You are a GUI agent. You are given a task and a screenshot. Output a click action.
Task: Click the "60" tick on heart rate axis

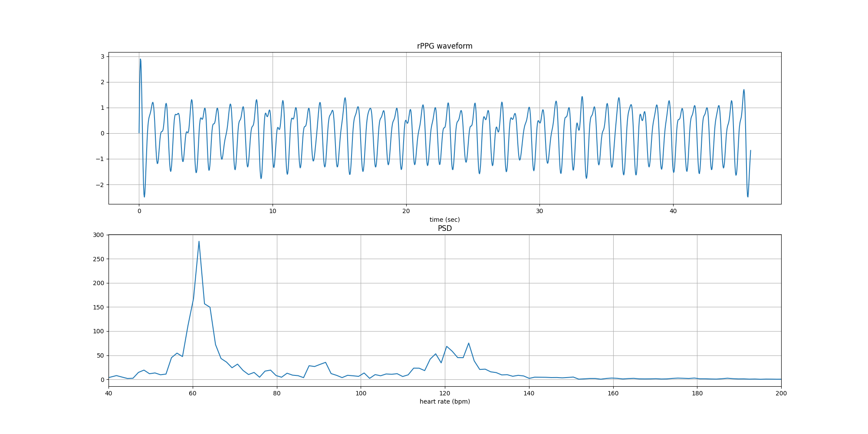click(x=193, y=393)
